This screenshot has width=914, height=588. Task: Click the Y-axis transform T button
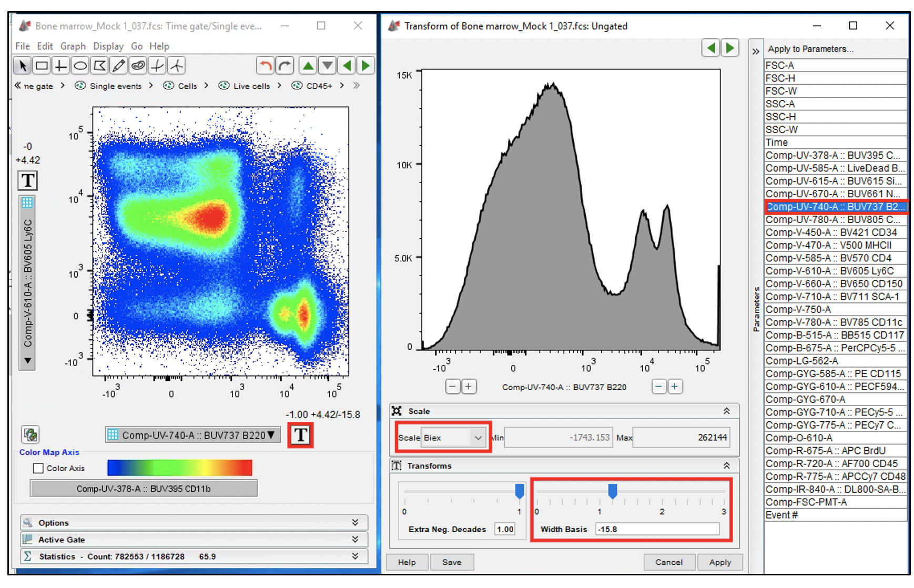[x=28, y=181]
